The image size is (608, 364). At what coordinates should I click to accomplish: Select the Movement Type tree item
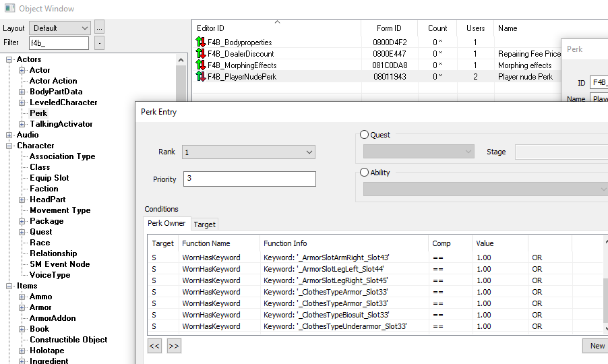[60, 210]
